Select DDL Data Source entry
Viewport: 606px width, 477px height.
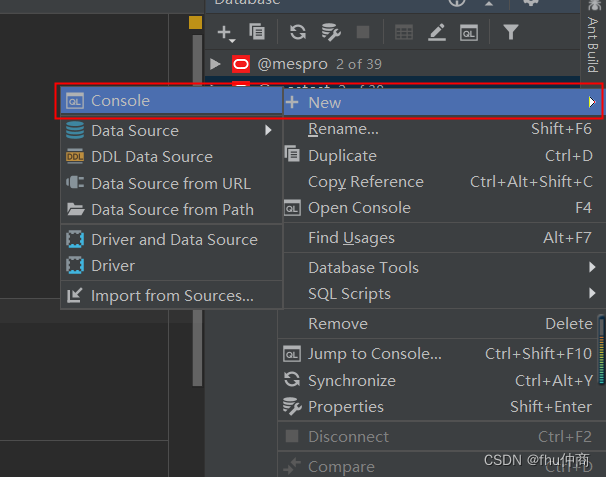[x=172, y=157]
